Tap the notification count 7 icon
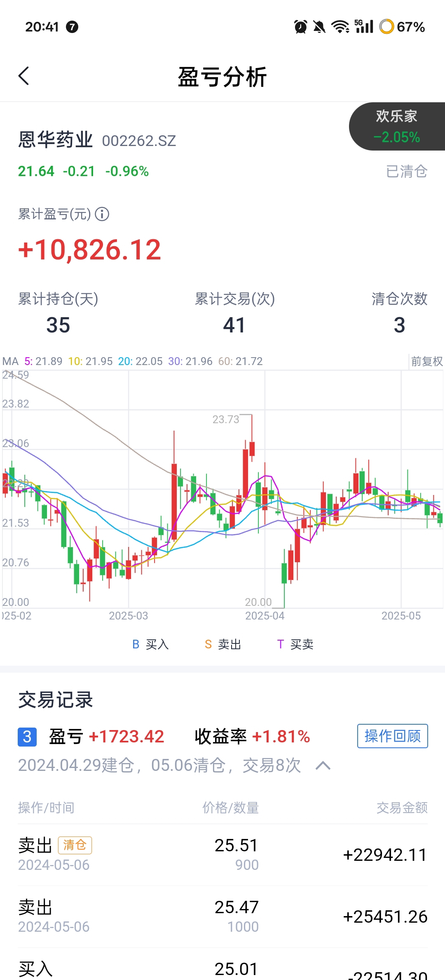 (72, 27)
